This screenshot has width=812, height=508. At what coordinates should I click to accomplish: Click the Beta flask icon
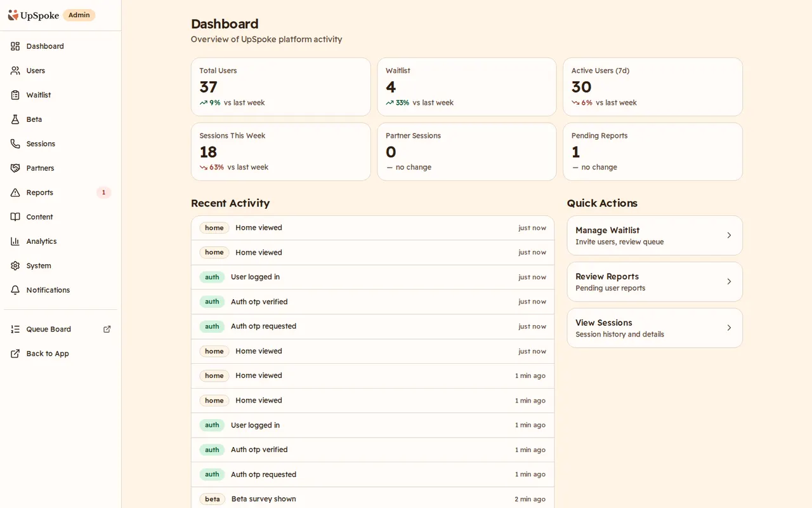tap(15, 119)
